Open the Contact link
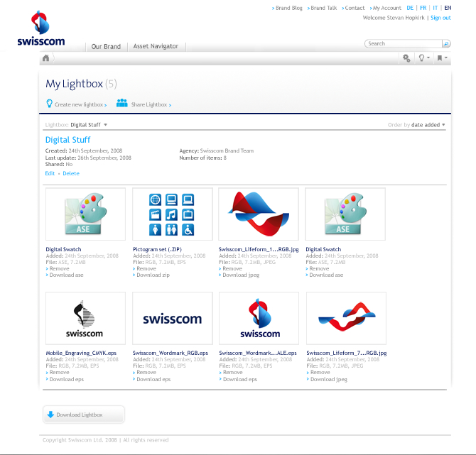476x455 pixels. tap(355, 8)
